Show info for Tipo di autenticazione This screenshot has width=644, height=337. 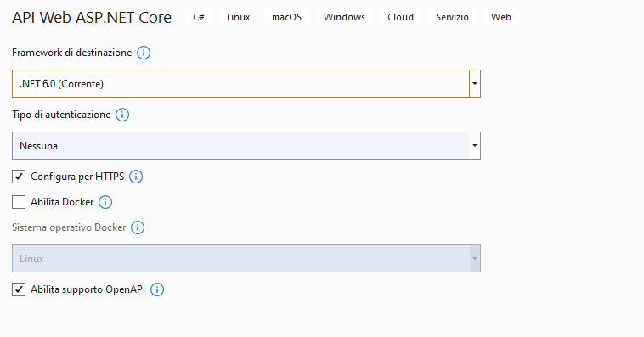[x=122, y=115]
